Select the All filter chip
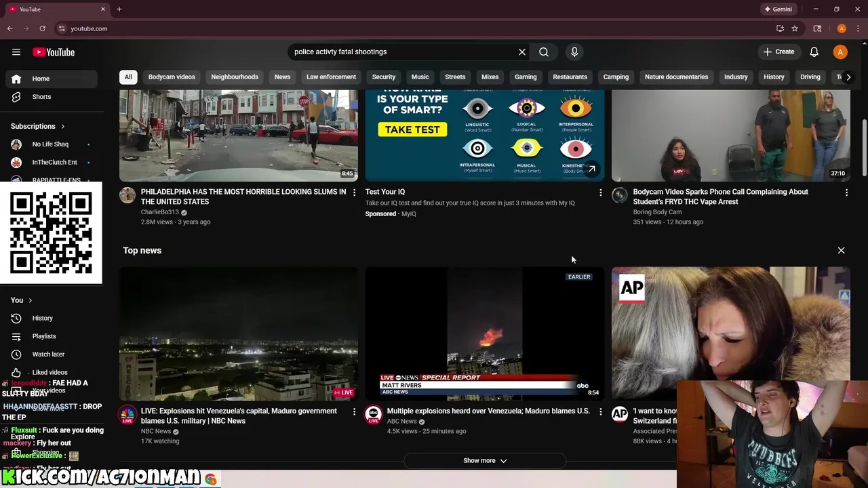The height and width of the screenshot is (488, 868). (x=128, y=77)
